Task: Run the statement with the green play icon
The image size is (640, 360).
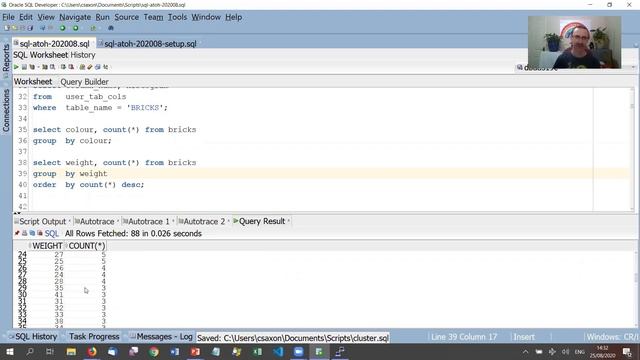Action: click(x=16, y=67)
